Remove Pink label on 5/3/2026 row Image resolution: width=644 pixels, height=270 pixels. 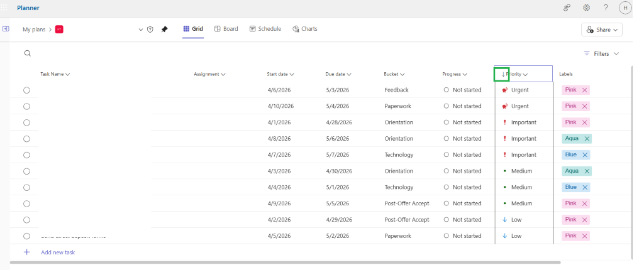[x=585, y=90]
